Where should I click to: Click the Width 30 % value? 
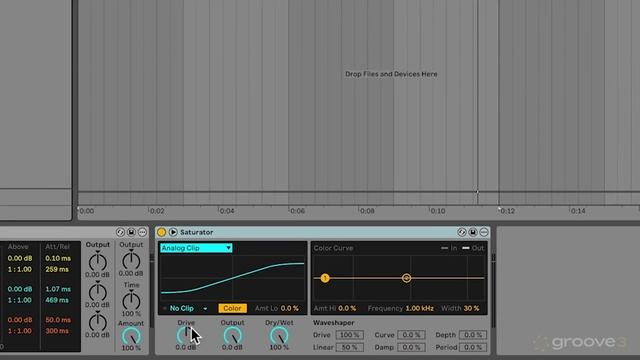point(471,309)
